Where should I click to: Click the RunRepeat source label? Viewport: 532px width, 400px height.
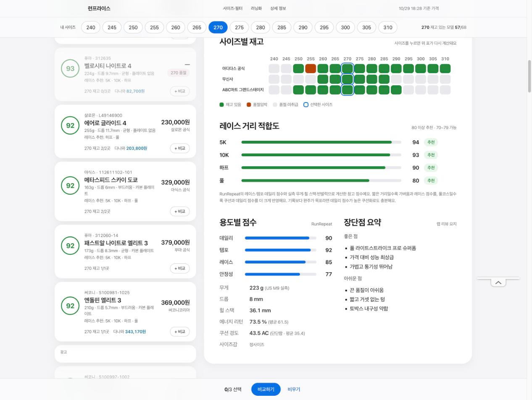pos(321,224)
